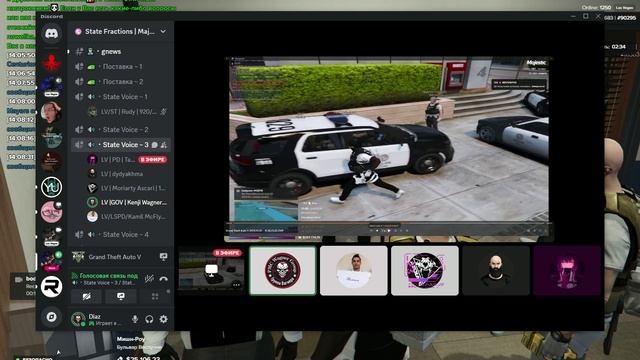Open the white R logo server

tap(51, 287)
